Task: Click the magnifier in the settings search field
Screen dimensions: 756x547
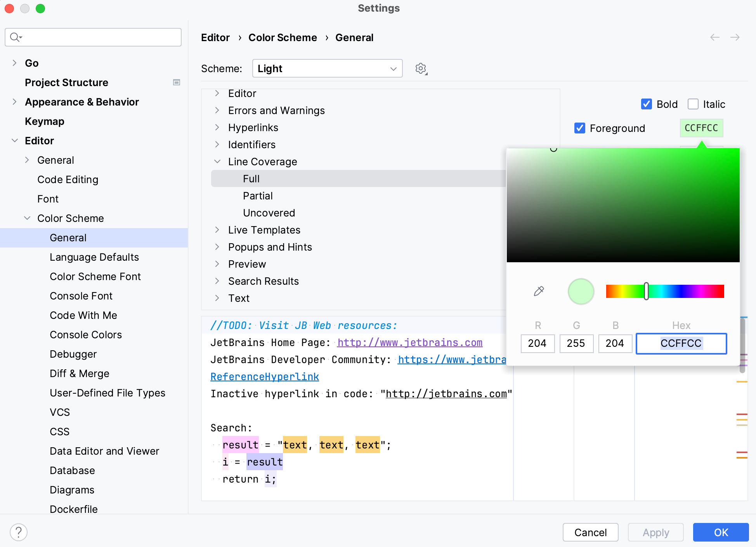Action: [15, 37]
